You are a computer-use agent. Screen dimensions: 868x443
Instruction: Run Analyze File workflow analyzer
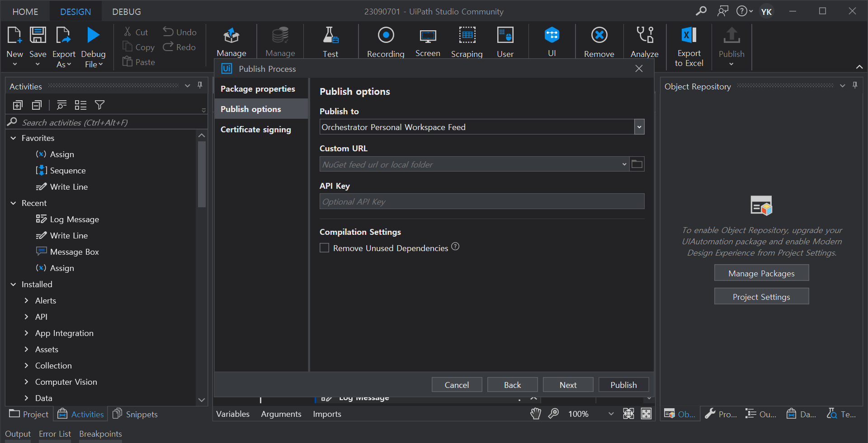point(645,35)
